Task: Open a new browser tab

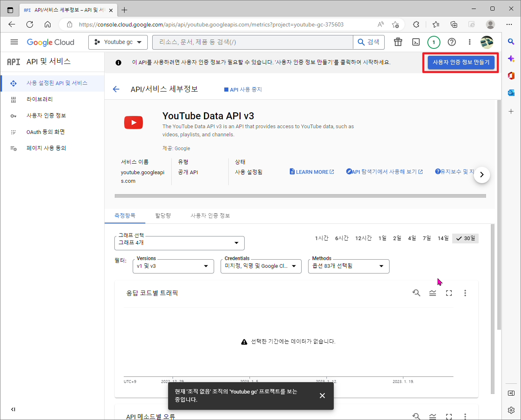Action: (125, 10)
